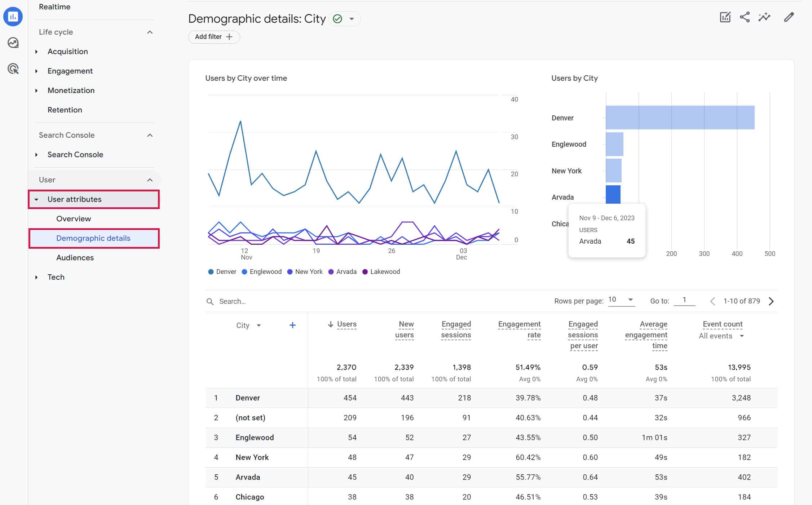The width and height of the screenshot is (812, 505).
Task: Click the table Search field
Action: 375,301
